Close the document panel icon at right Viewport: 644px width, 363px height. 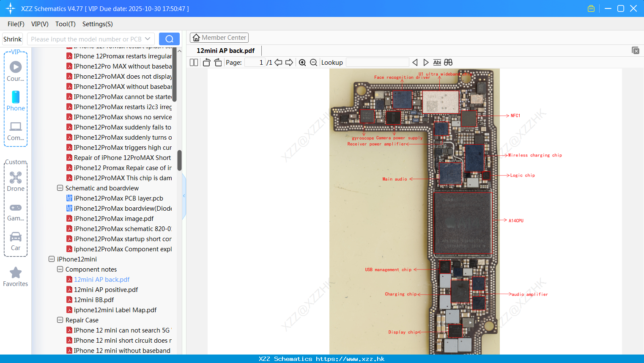636,50
